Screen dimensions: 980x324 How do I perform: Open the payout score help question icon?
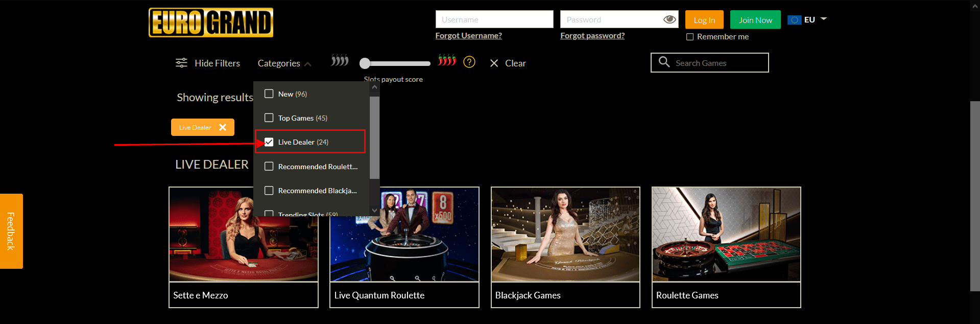coord(469,62)
